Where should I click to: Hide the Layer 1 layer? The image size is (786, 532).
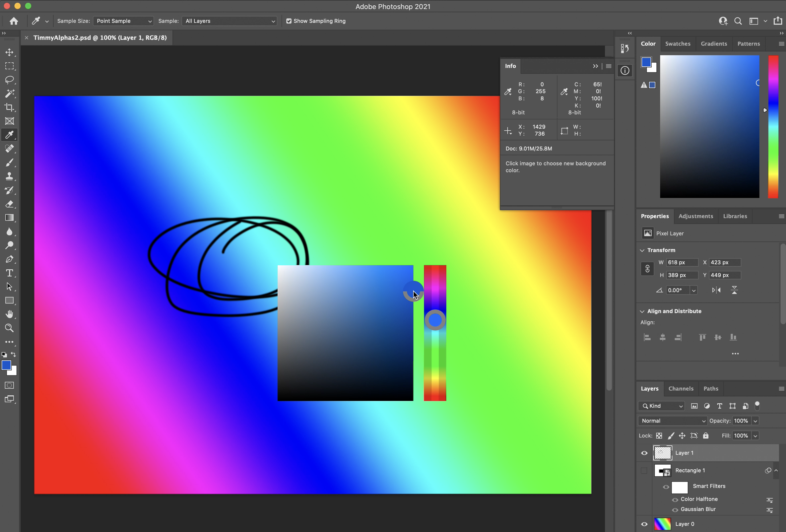(644, 453)
